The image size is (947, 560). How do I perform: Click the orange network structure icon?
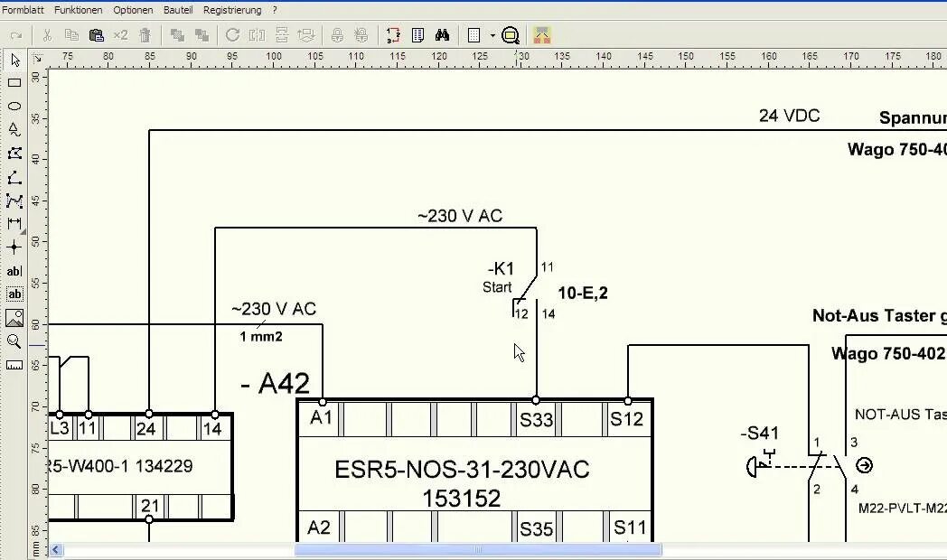[x=542, y=35]
